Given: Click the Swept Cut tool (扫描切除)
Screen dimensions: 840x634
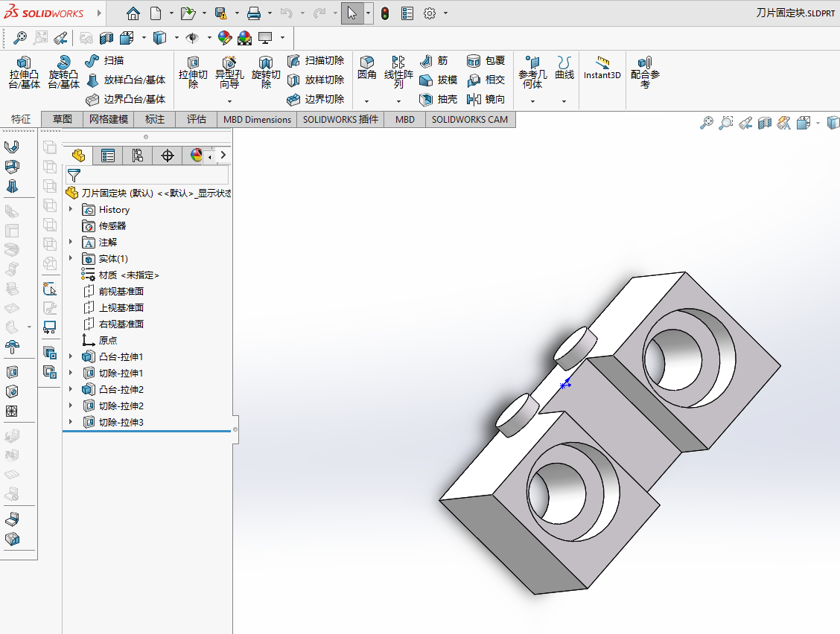Looking at the screenshot, I should pos(316,60).
